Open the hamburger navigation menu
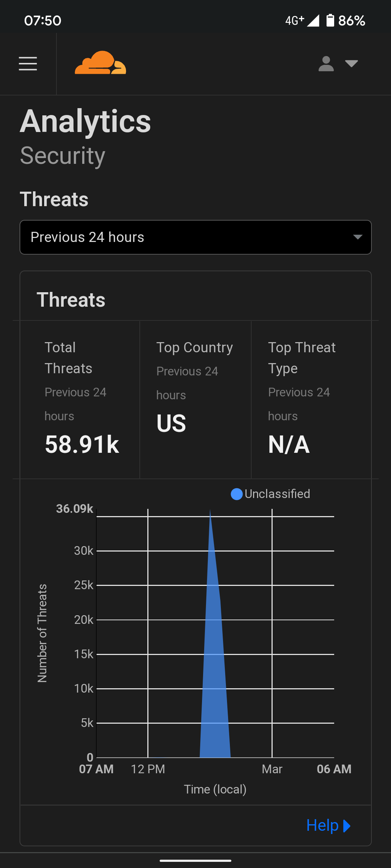 click(28, 64)
